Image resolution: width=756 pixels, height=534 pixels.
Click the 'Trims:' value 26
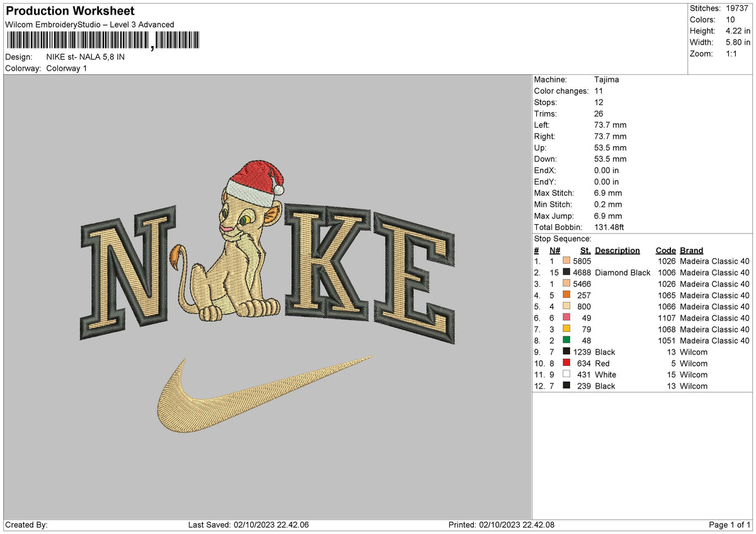click(x=598, y=114)
